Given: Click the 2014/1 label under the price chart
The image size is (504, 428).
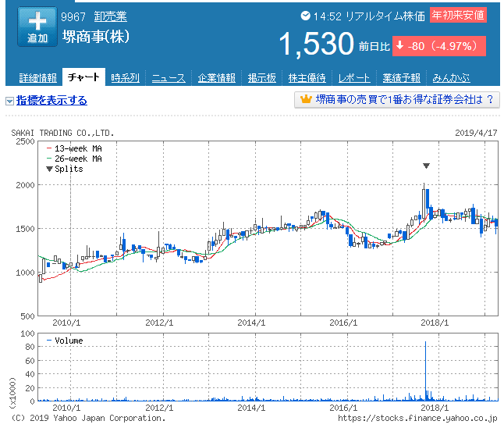Looking at the screenshot, I should [251, 323].
